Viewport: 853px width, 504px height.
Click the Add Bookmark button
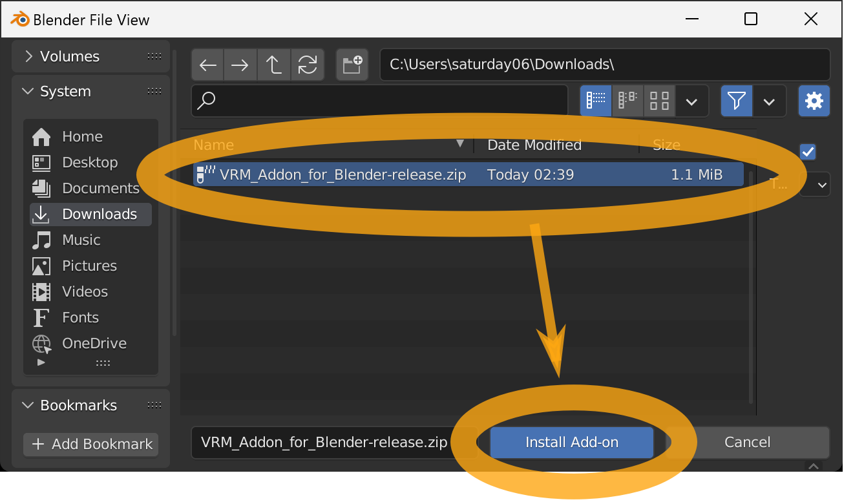(x=90, y=444)
